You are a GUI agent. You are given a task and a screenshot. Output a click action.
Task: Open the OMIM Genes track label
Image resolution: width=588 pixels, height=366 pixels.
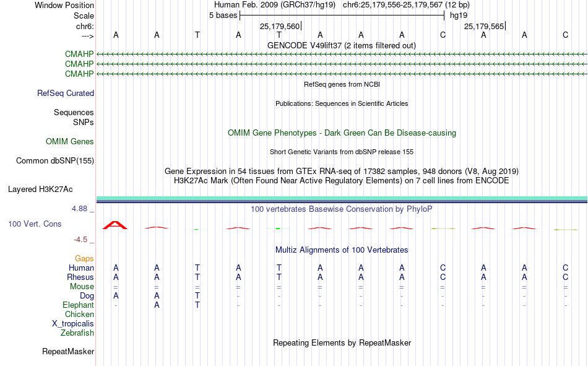(70, 142)
